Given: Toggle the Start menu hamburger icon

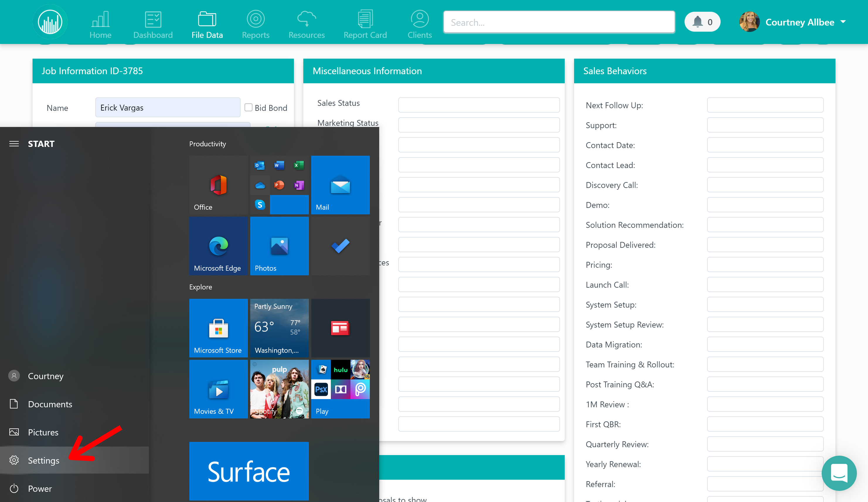Looking at the screenshot, I should tap(14, 144).
